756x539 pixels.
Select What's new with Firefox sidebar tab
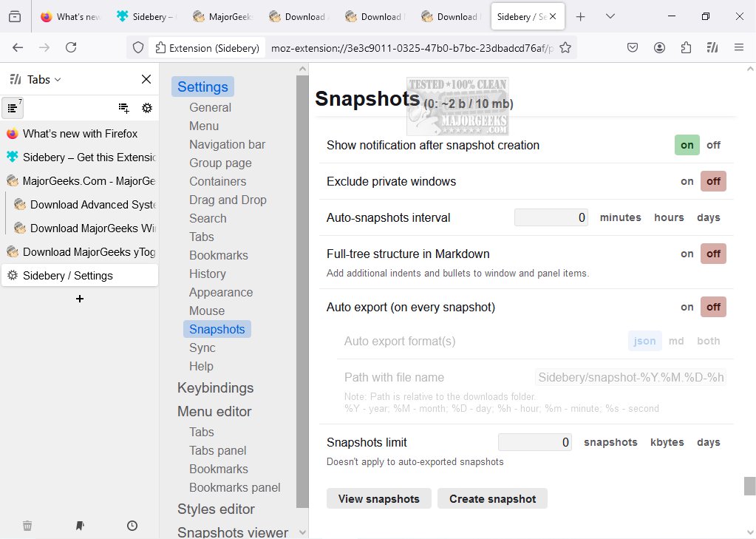click(x=80, y=134)
